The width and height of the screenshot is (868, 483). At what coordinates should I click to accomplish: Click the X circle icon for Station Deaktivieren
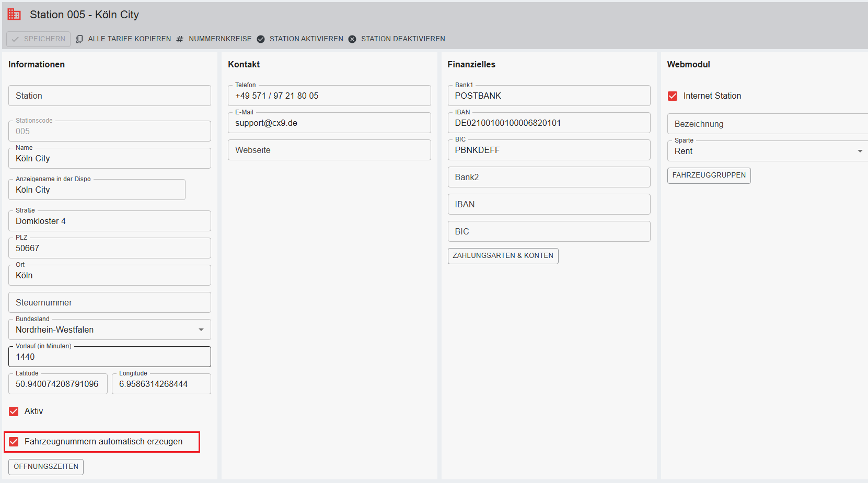point(352,39)
